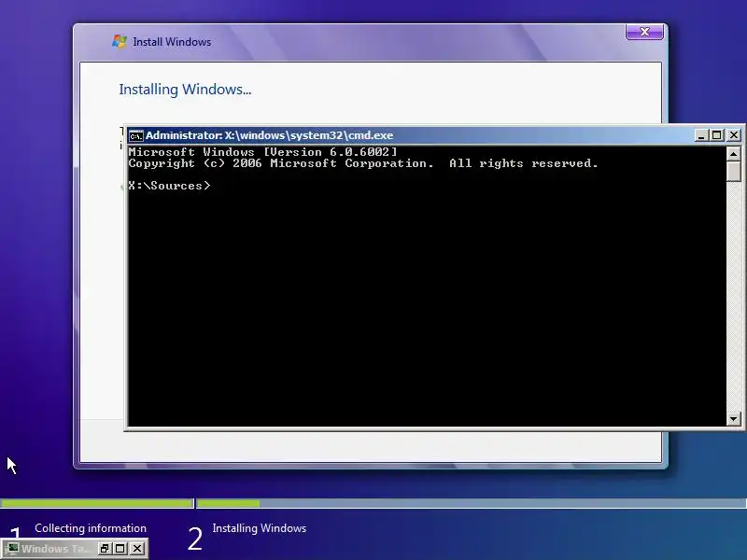747x560 pixels.
Task: Click the cmd.exe vertical scrollbar thumb
Action: tap(733, 171)
